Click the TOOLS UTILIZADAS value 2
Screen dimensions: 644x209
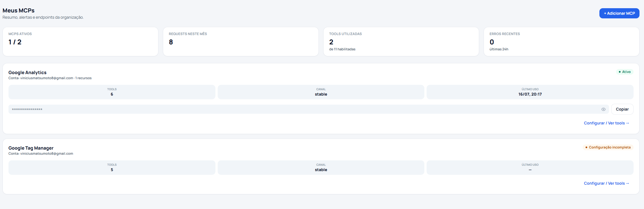[331, 42]
